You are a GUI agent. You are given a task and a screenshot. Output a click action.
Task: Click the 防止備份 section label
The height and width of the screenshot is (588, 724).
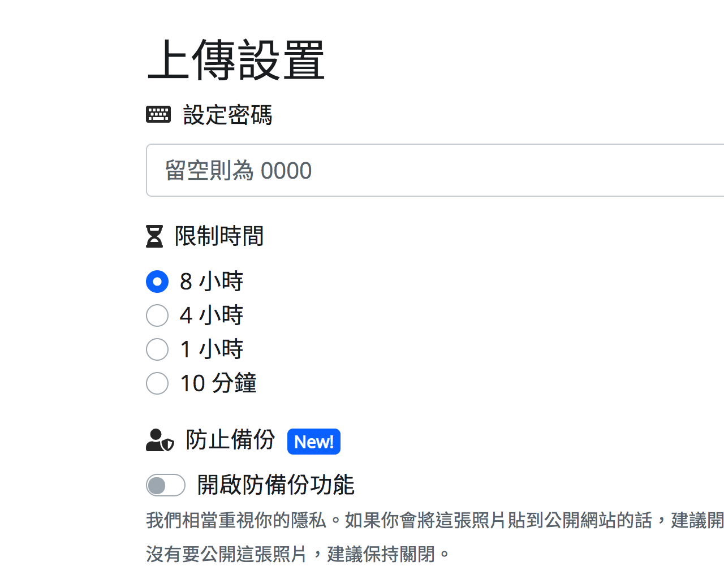230,440
